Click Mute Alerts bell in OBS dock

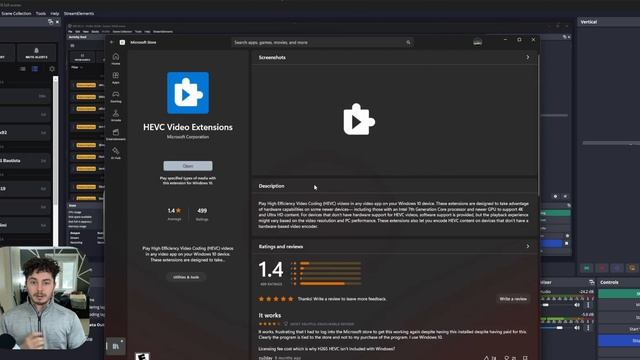point(36,53)
